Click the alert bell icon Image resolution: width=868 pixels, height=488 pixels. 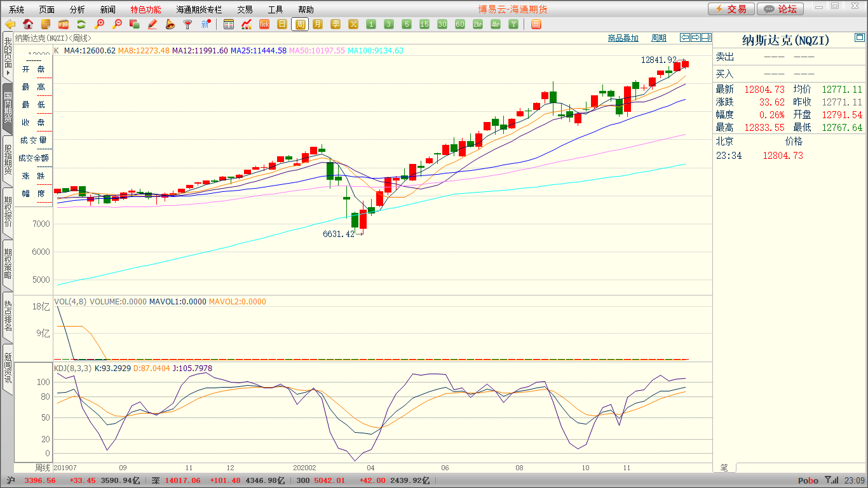point(170,24)
